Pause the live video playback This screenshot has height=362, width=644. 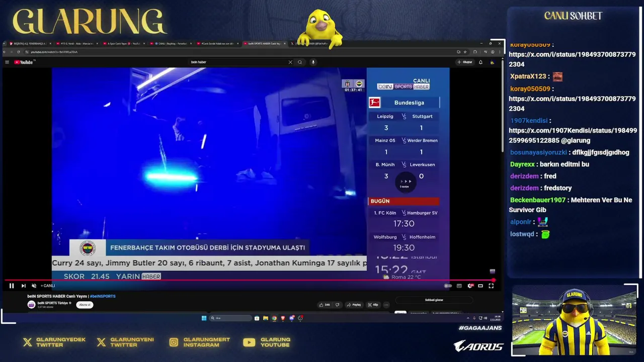12,286
